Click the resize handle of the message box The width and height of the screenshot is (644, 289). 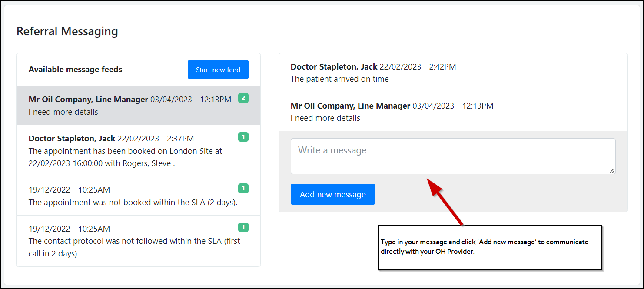click(611, 170)
